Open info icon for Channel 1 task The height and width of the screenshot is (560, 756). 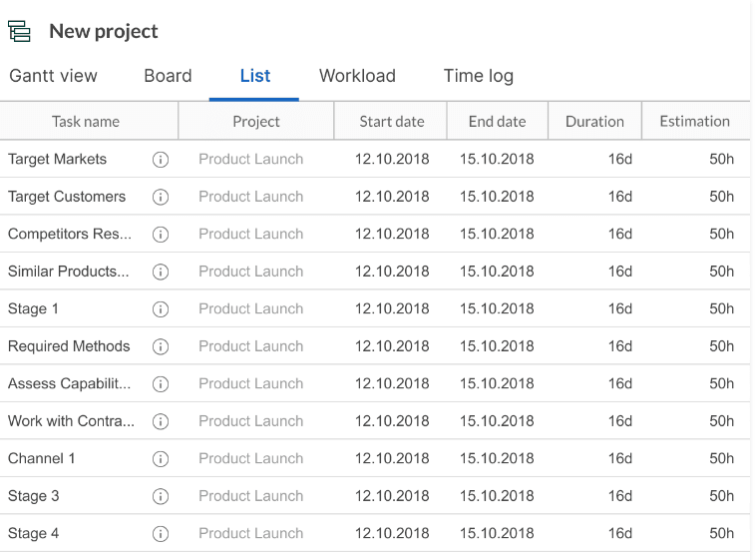[161, 458]
